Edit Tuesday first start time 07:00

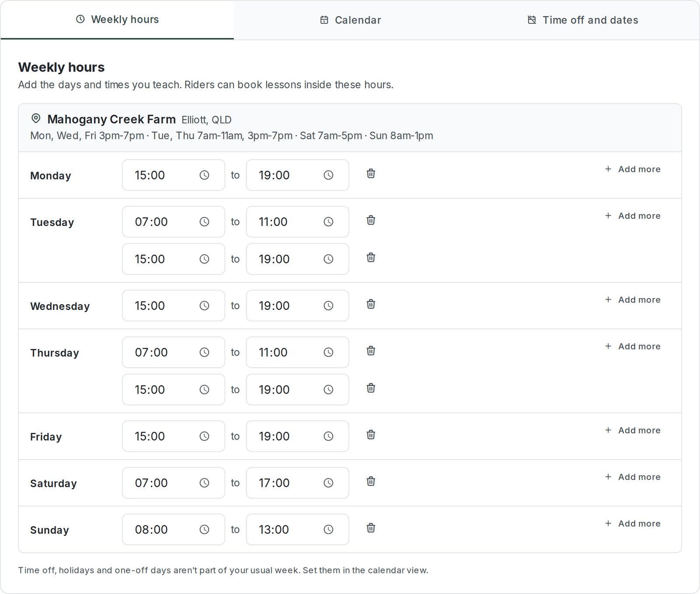tap(173, 222)
